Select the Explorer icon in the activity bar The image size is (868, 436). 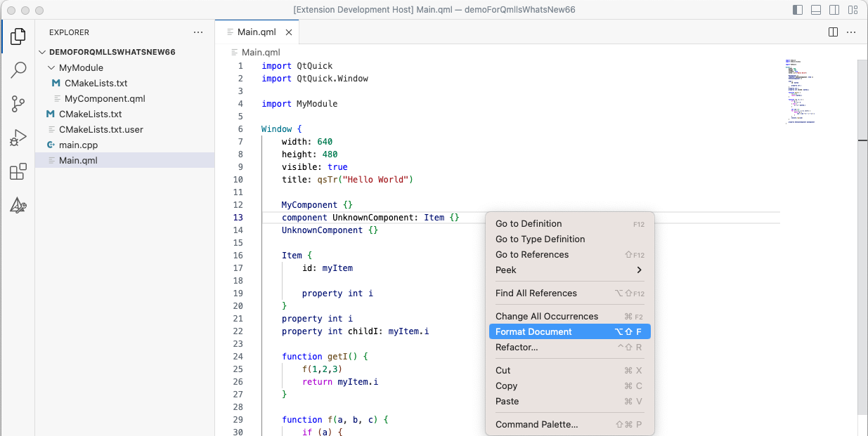click(18, 35)
